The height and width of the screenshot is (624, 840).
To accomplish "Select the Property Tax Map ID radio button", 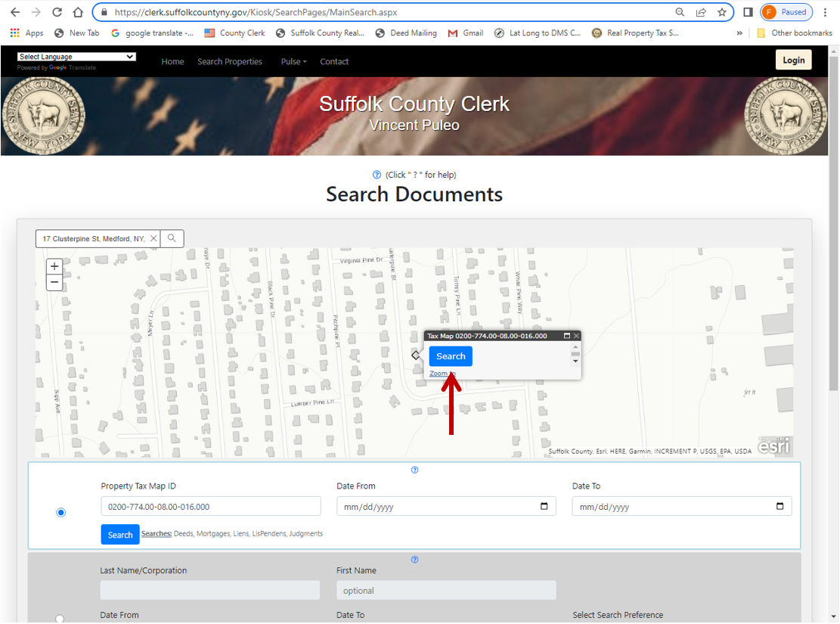I will click(61, 513).
